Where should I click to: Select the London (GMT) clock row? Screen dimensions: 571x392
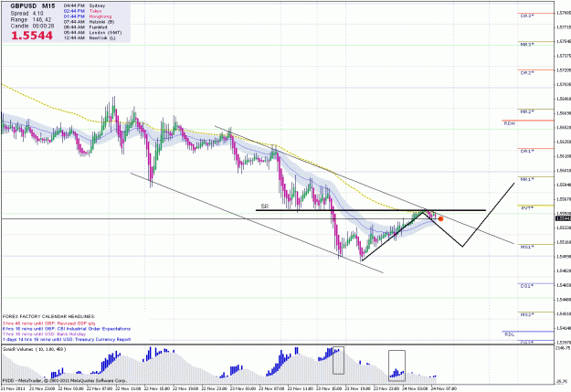[92, 32]
